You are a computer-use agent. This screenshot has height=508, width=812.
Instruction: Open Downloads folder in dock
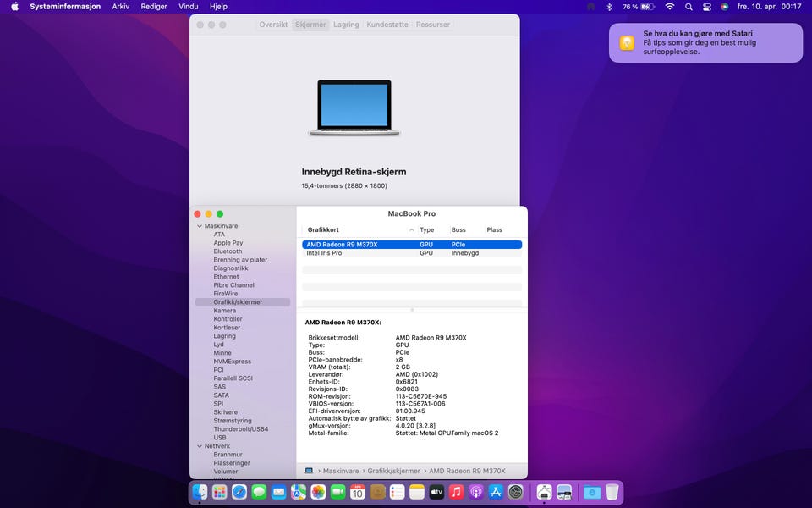coord(592,491)
